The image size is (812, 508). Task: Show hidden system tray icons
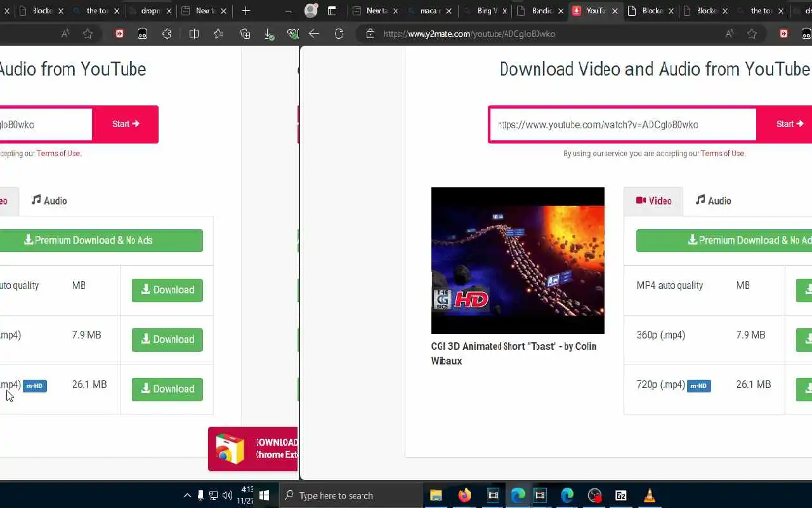tap(187, 495)
